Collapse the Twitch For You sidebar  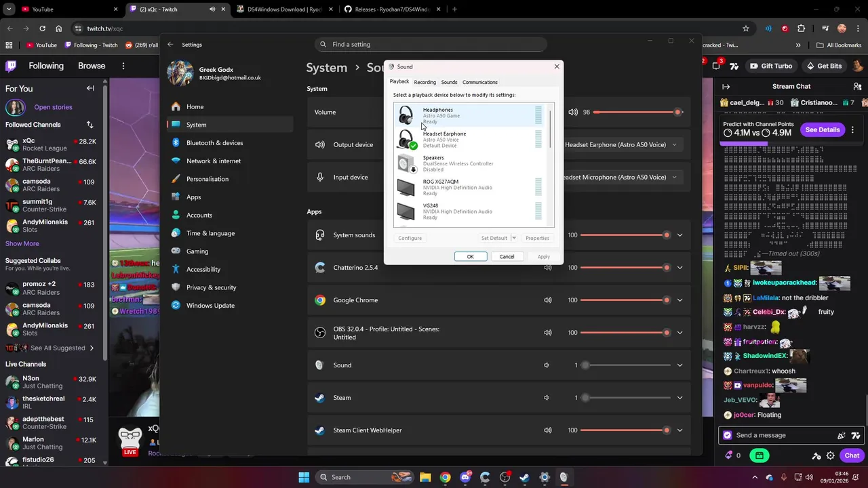coord(90,88)
